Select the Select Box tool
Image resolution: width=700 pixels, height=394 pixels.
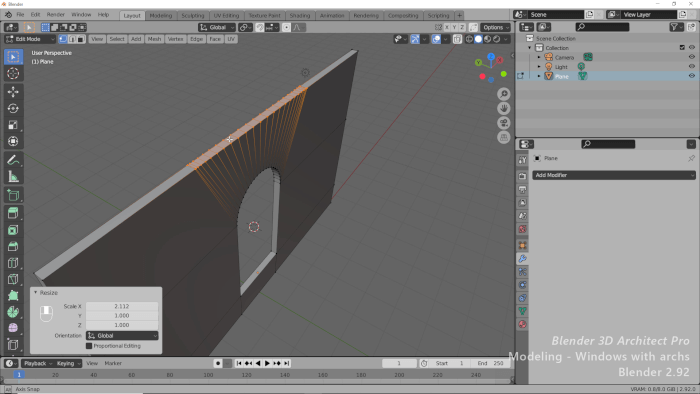click(x=13, y=57)
